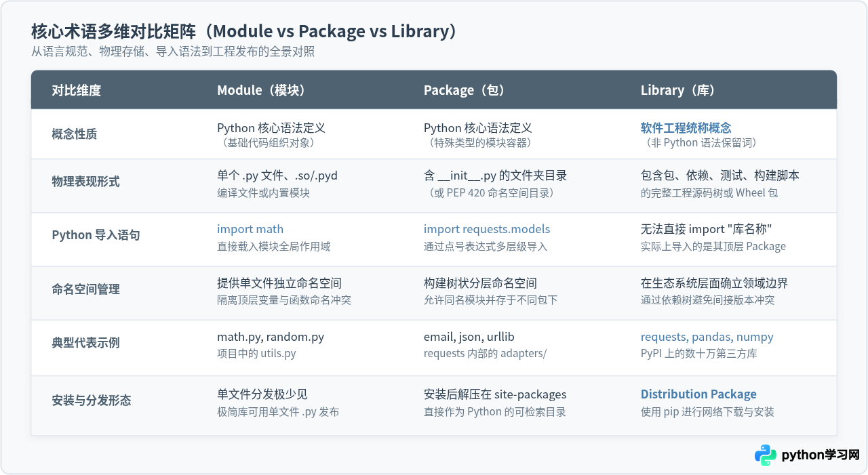
Task: Click '（或 PEP 420 命名空间目录）' text
Action: click(x=492, y=193)
